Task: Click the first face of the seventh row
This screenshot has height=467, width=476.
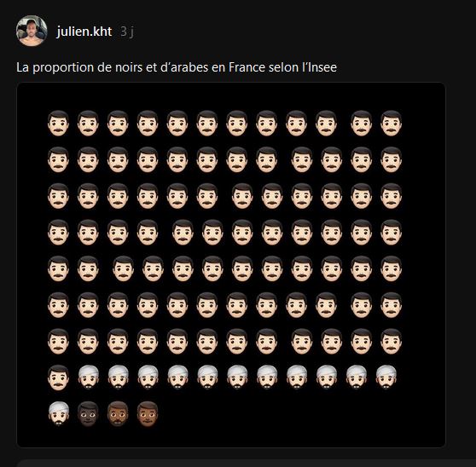Action: [x=58, y=341]
